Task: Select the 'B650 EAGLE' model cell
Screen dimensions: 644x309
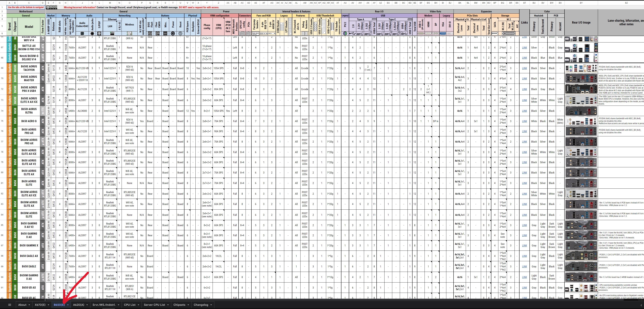Action: click(29, 266)
